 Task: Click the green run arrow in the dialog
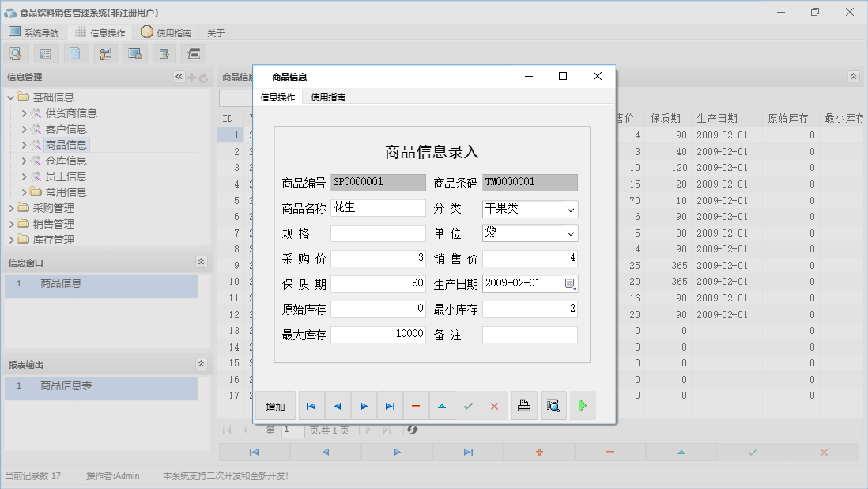coord(583,405)
